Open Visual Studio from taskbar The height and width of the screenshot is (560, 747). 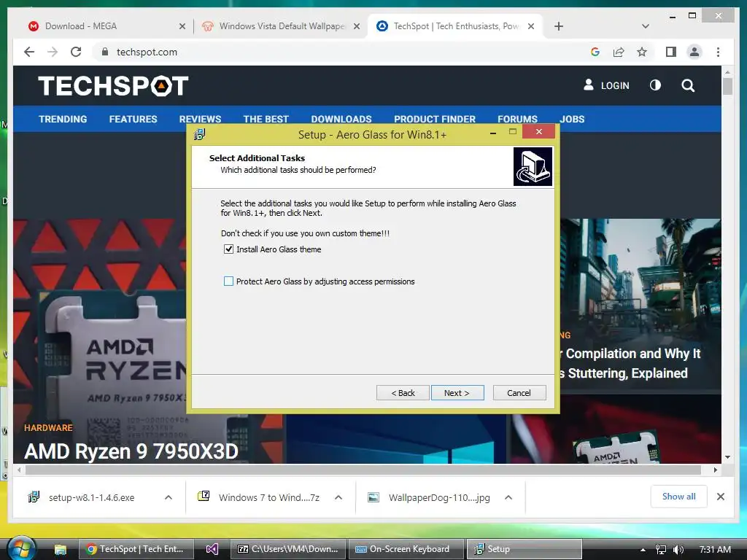tap(212, 549)
